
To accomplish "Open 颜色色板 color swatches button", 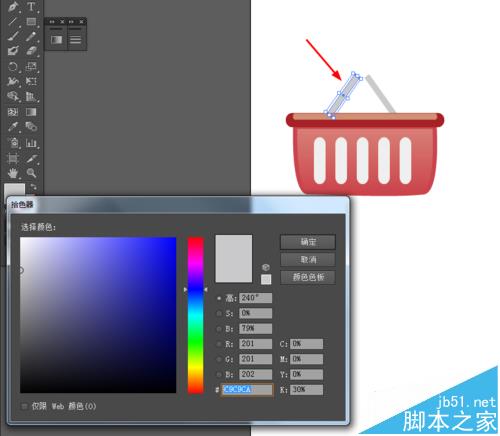I will point(308,277).
